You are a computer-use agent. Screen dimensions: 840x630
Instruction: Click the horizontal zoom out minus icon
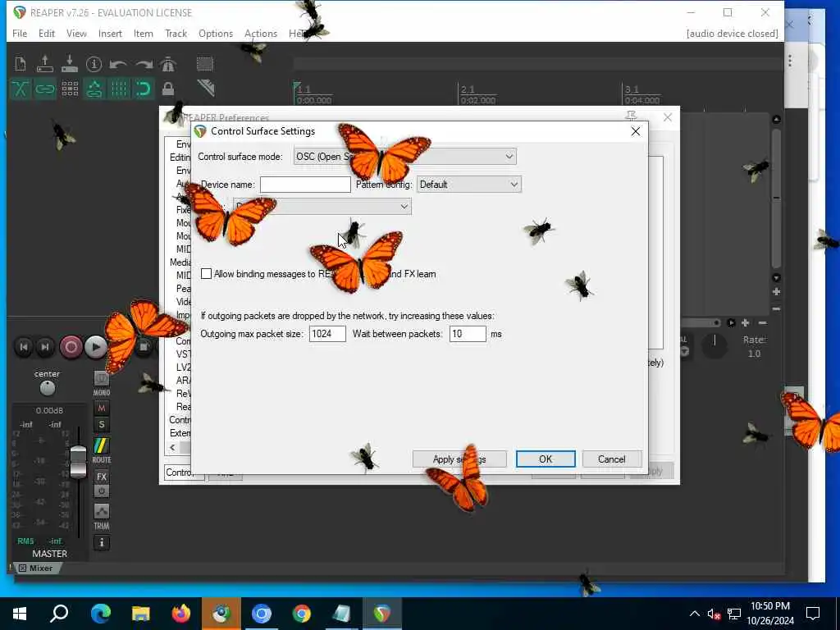pyautogui.click(x=762, y=322)
